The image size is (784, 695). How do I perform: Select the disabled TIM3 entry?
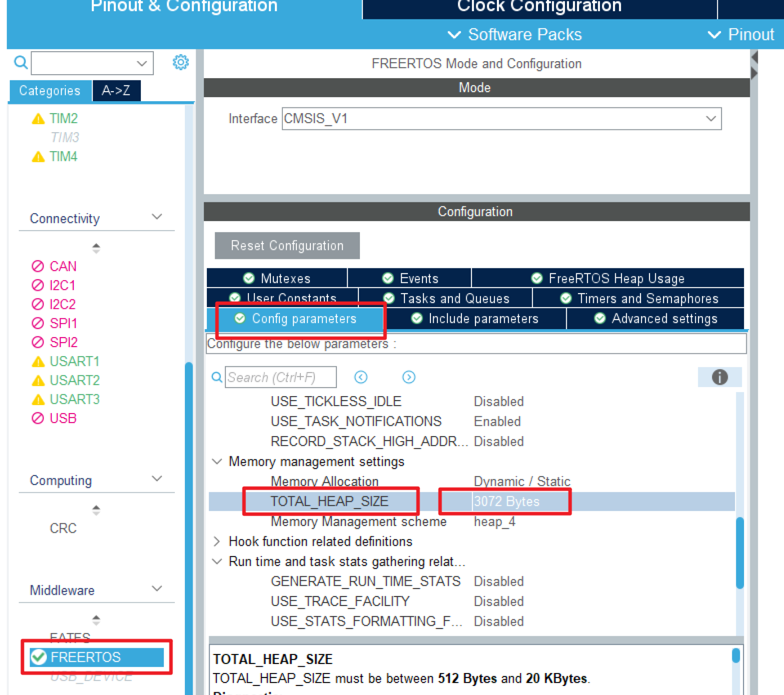pyautogui.click(x=65, y=137)
